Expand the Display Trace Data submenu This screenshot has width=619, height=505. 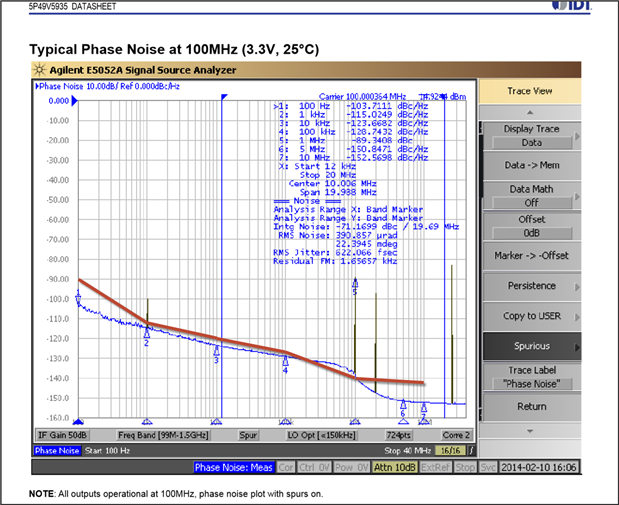[x=531, y=135]
